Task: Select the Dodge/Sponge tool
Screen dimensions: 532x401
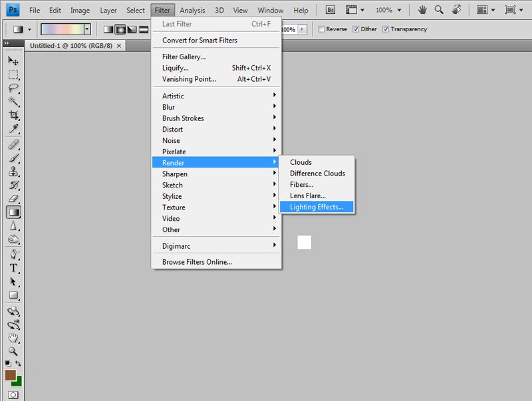Action: [x=13, y=239]
